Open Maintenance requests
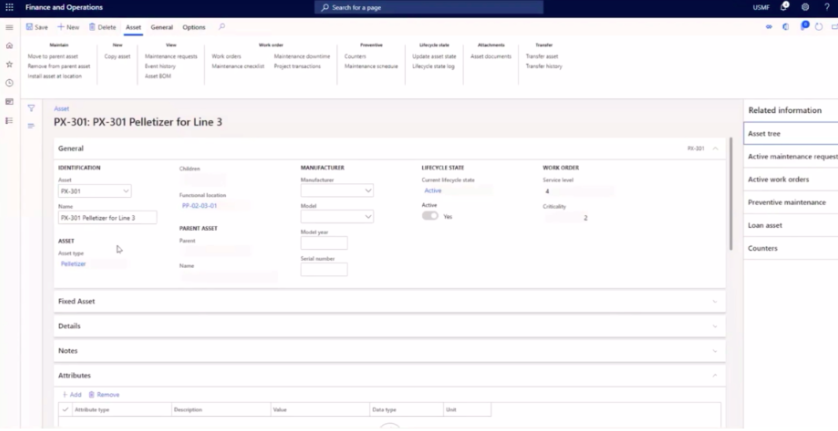This screenshot has height=431, width=838. tap(171, 56)
